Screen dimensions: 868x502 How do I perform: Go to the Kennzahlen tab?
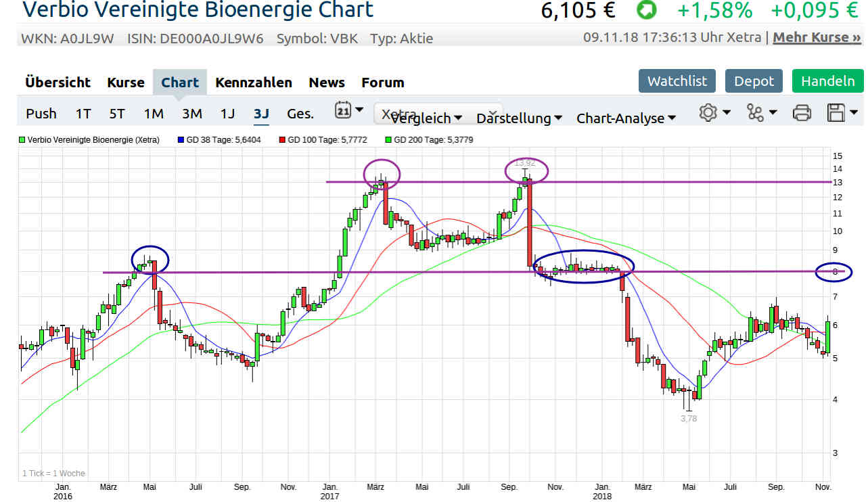(254, 83)
